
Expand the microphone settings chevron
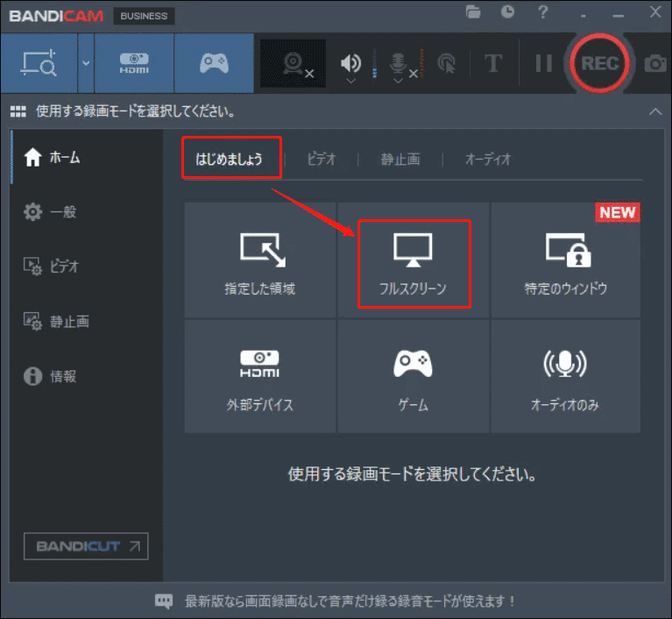click(398, 81)
